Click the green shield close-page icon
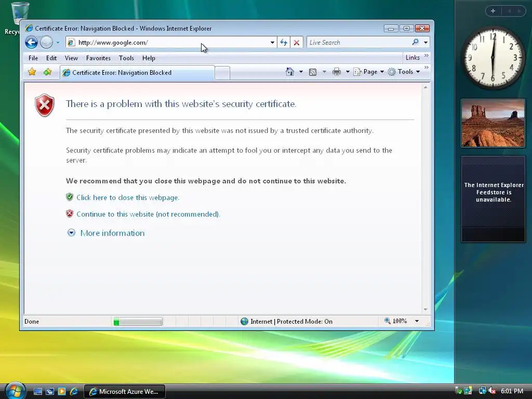This screenshot has width=532, height=399. [70, 197]
